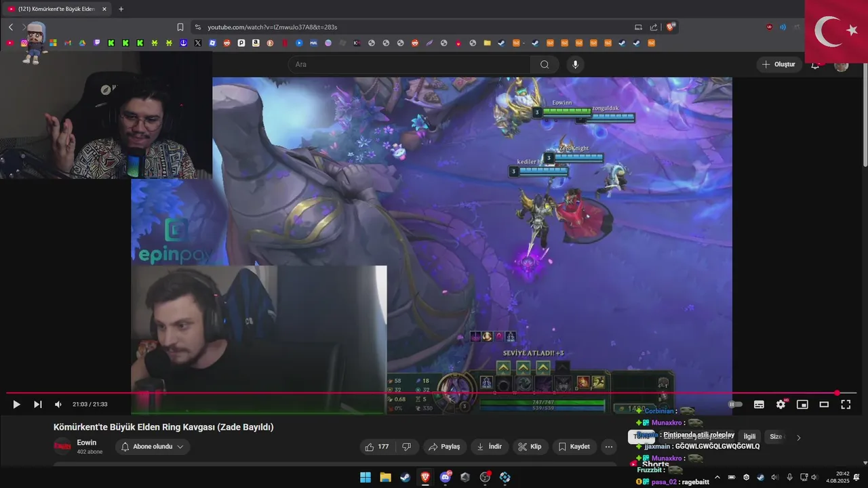Image resolution: width=868 pixels, height=488 pixels.
Task: Open the Google Drive bookmark
Action: (x=82, y=43)
